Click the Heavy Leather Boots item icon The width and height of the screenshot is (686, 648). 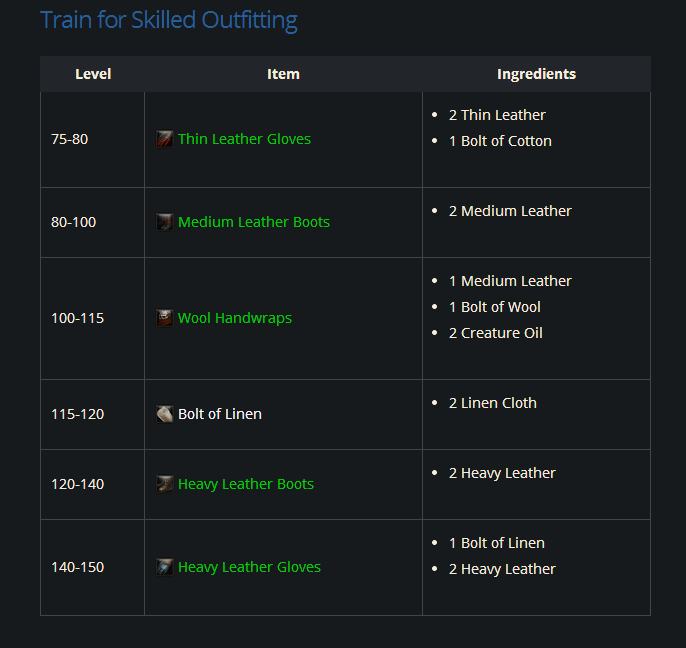tap(164, 484)
